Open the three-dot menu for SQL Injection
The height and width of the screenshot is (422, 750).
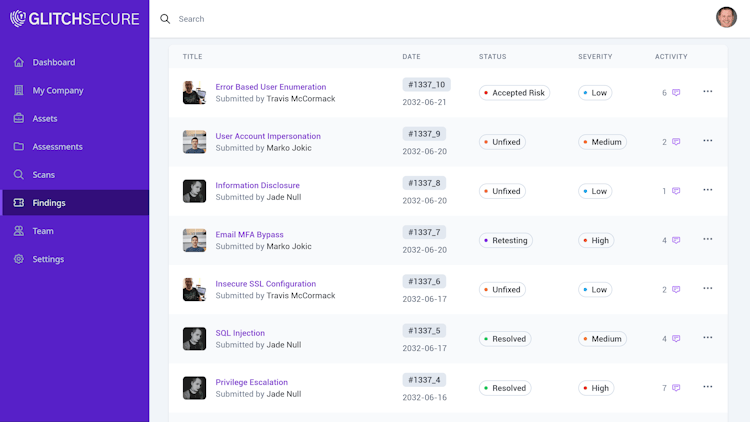pyautogui.click(x=707, y=338)
